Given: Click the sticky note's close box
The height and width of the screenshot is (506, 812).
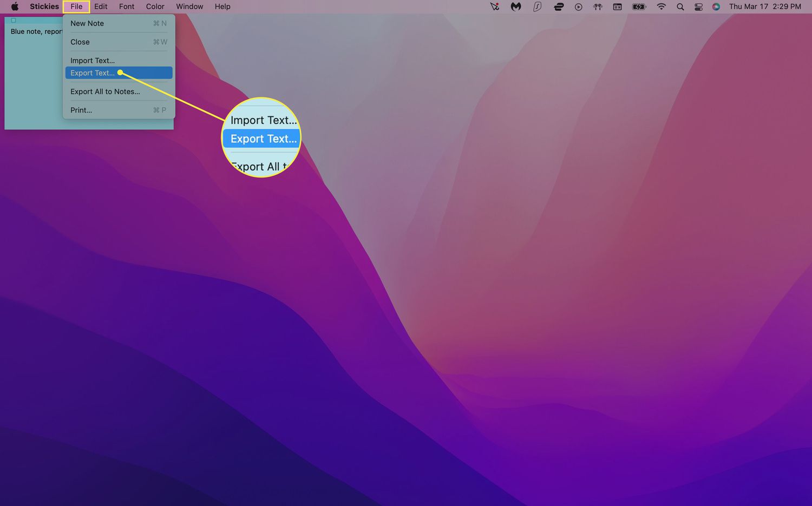Looking at the screenshot, I should click(x=14, y=21).
